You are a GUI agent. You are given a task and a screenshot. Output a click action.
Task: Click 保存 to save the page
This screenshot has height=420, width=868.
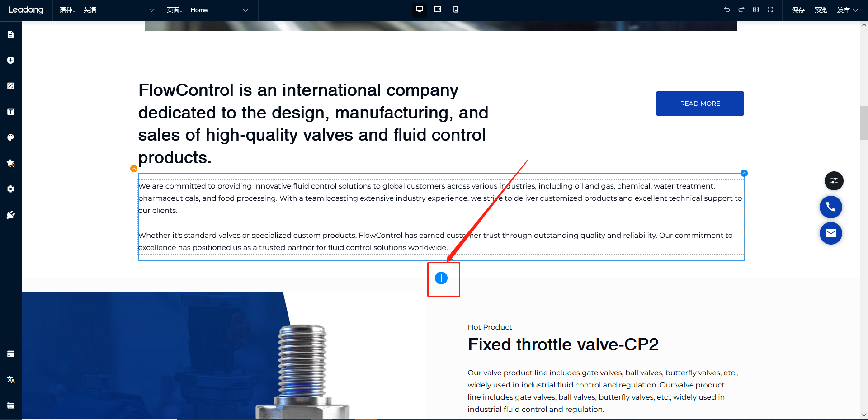coord(798,10)
